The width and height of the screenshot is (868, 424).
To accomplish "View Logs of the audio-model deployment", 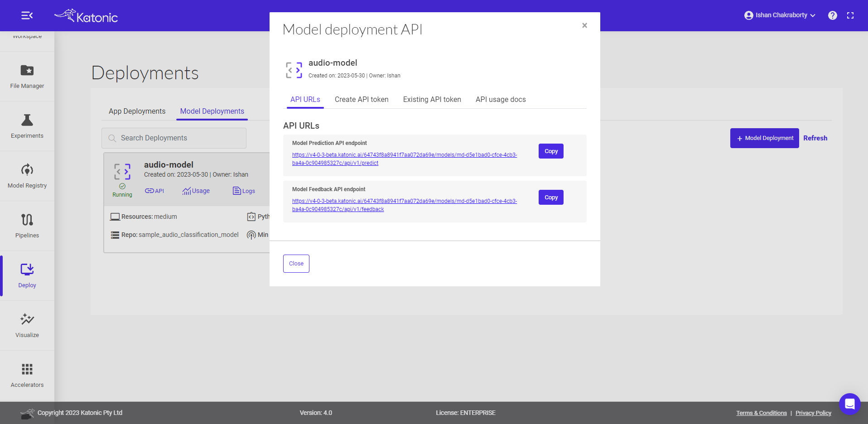I will (244, 191).
